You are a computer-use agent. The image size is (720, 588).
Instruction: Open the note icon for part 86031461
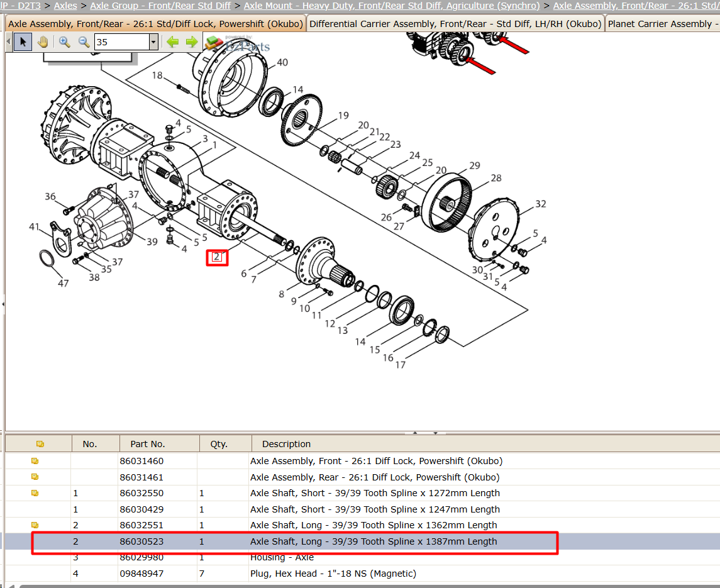coord(35,477)
